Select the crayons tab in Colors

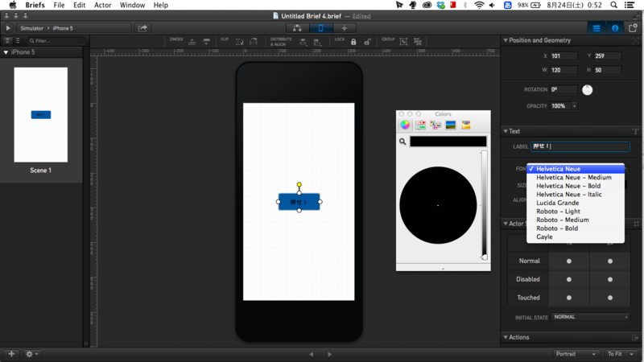click(x=466, y=125)
